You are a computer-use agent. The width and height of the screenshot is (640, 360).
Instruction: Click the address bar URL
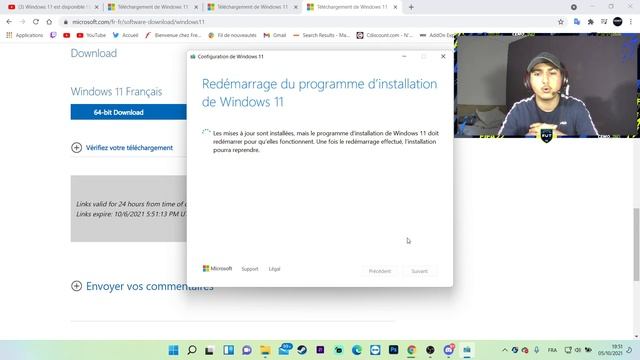(138, 22)
